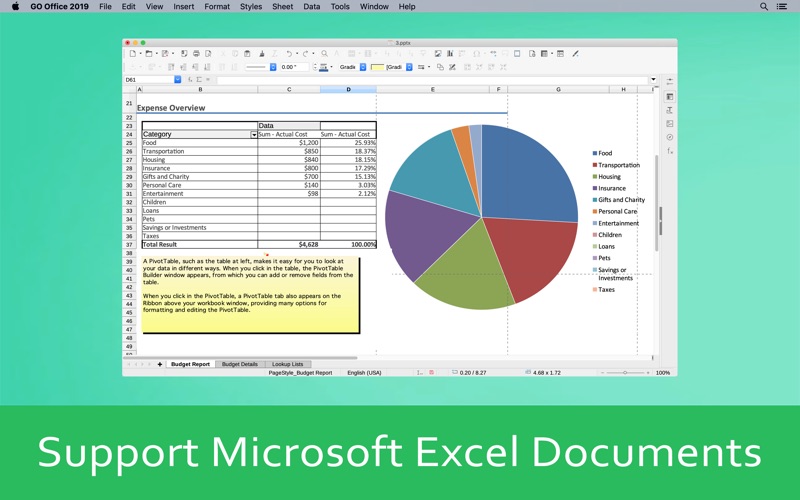Click the Print icon in toolbar

pos(196,54)
